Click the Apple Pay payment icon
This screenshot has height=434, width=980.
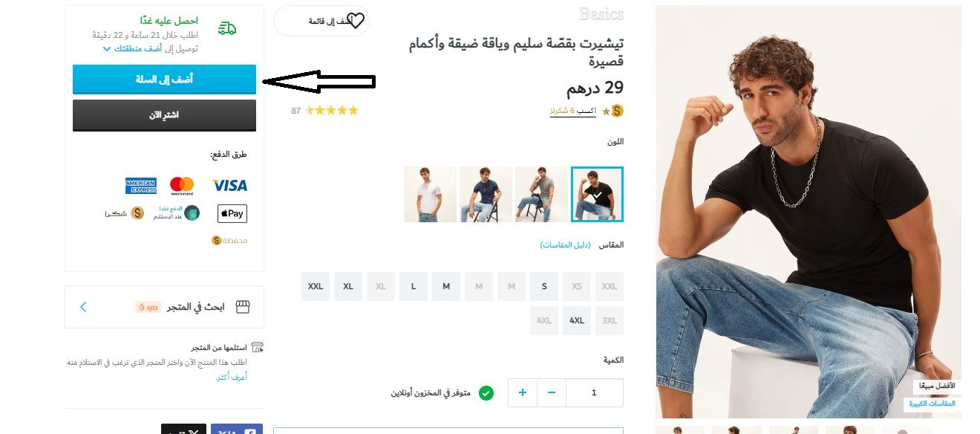point(232,213)
